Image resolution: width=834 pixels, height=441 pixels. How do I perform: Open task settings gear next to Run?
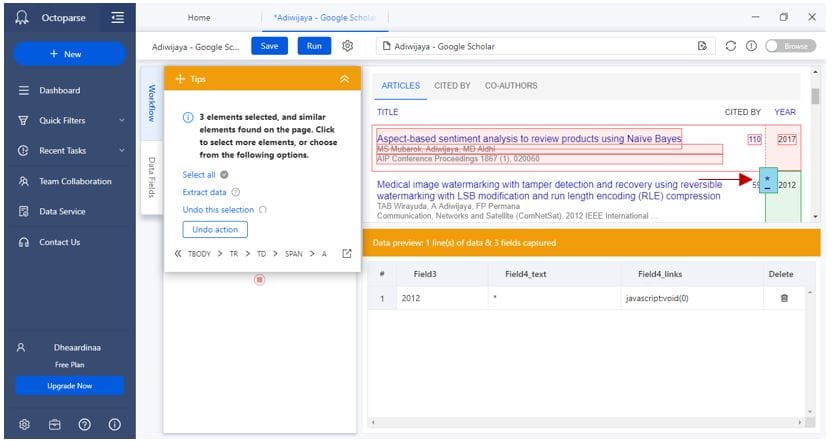pyautogui.click(x=347, y=46)
